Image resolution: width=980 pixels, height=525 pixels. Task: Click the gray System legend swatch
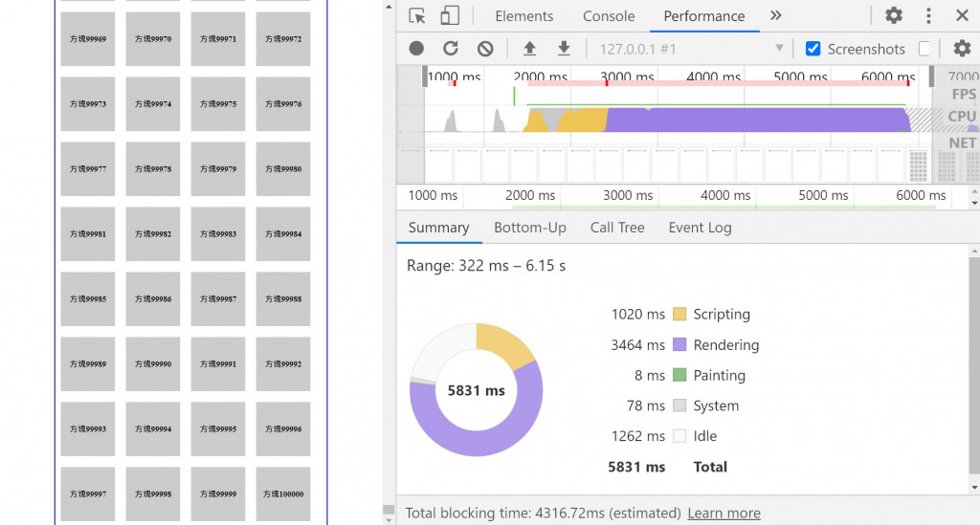(679, 405)
